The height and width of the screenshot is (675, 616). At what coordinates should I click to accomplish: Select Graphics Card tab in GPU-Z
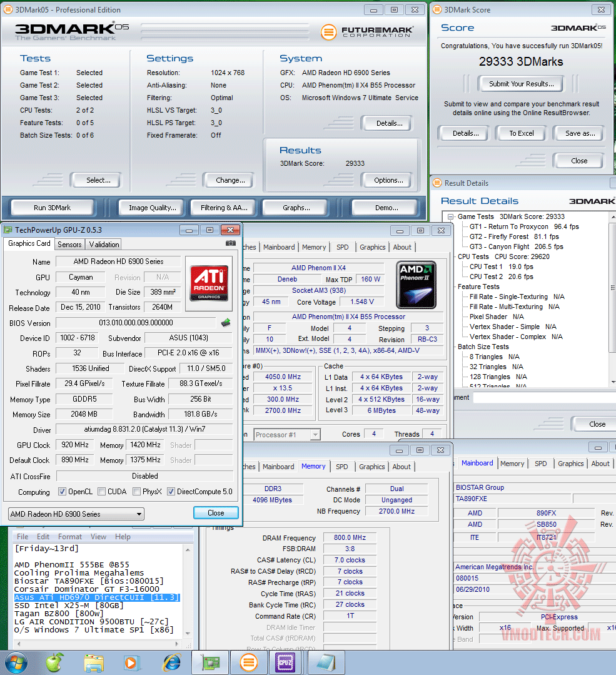[x=29, y=243]
